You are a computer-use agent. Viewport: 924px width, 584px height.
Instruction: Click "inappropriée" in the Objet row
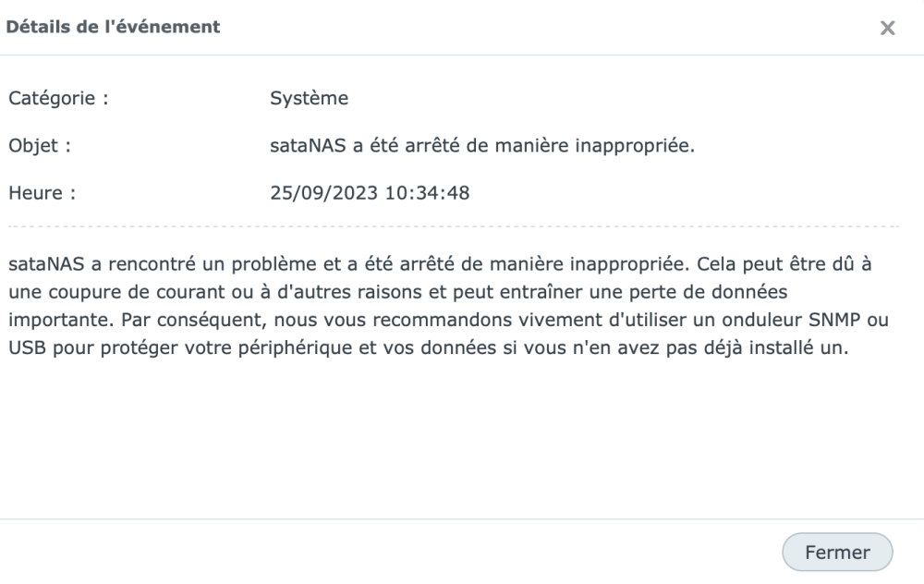pos(640,146)
